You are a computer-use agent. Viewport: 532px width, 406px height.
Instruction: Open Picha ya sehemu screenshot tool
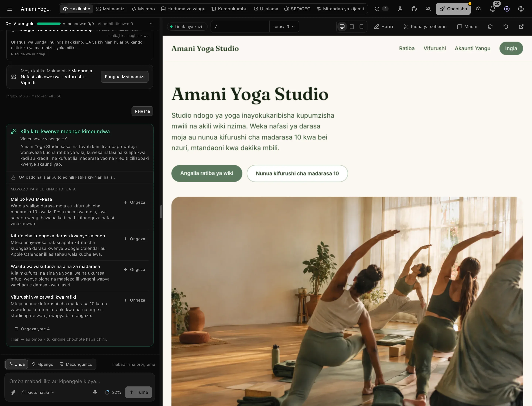click(425, 27)
